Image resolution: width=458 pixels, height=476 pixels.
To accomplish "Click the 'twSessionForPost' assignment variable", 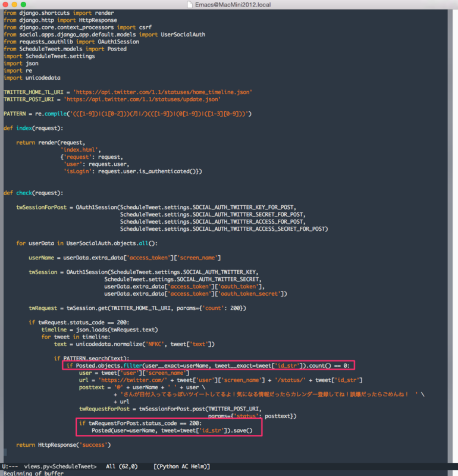I will tap(41, 208).
